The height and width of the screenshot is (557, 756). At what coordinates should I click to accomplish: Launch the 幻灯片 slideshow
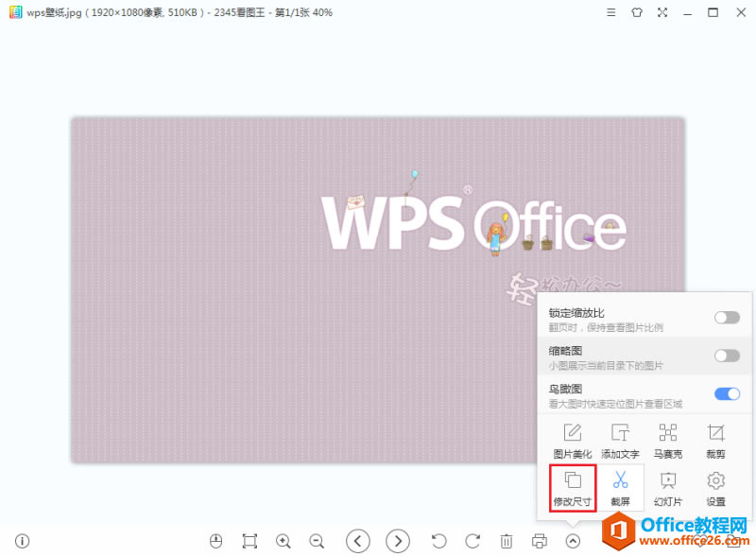(x=668, y=488)
